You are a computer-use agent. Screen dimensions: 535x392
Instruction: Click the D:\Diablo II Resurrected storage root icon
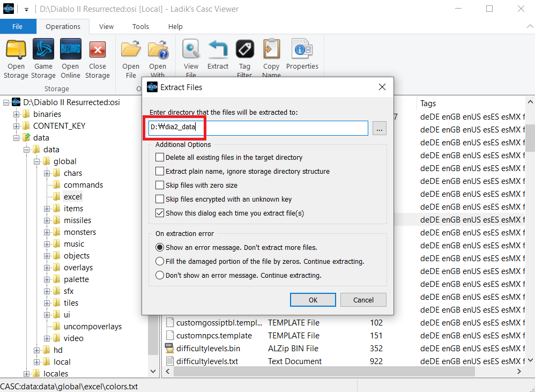click(x=16, y=102)
